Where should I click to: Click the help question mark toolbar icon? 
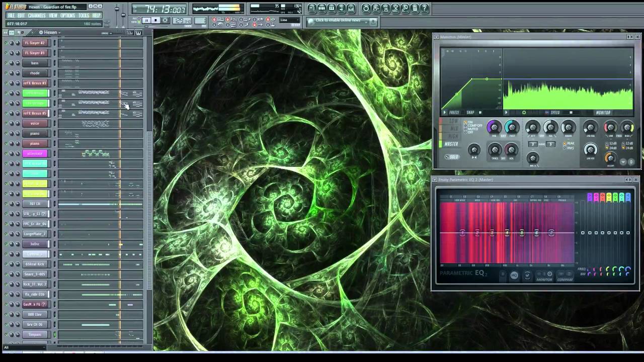[424, 8]
